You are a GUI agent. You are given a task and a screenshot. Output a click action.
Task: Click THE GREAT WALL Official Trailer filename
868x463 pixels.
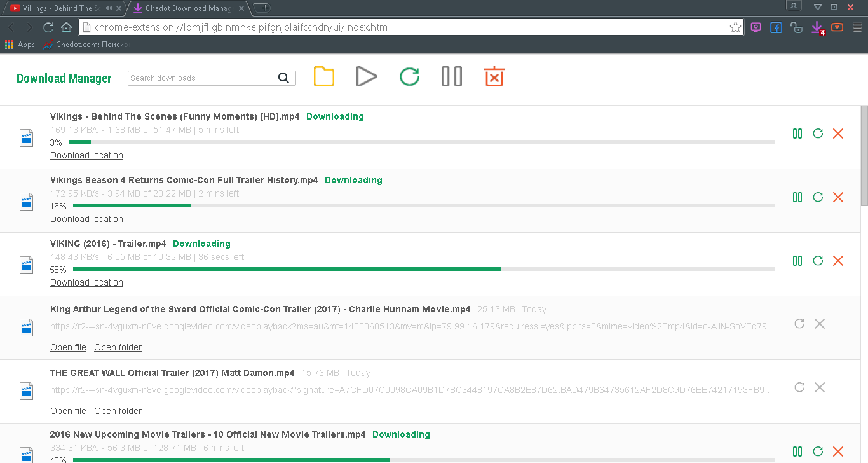pyautogui.click(x=172, y=373)
